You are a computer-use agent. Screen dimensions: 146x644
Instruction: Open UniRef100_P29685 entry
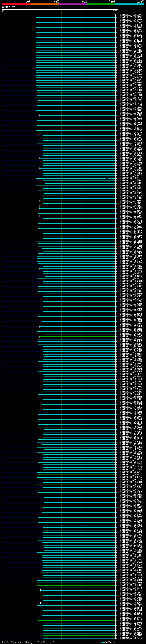[131, 70]
